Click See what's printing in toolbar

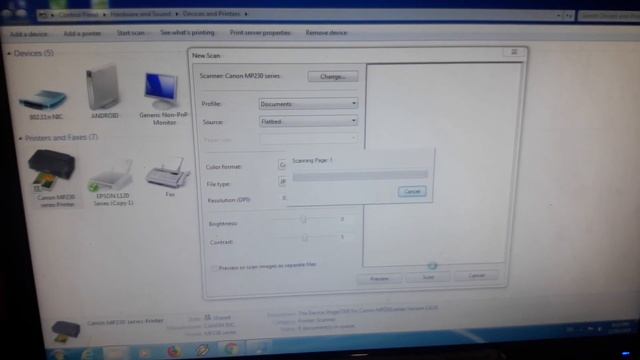click(x=187, y=33)
